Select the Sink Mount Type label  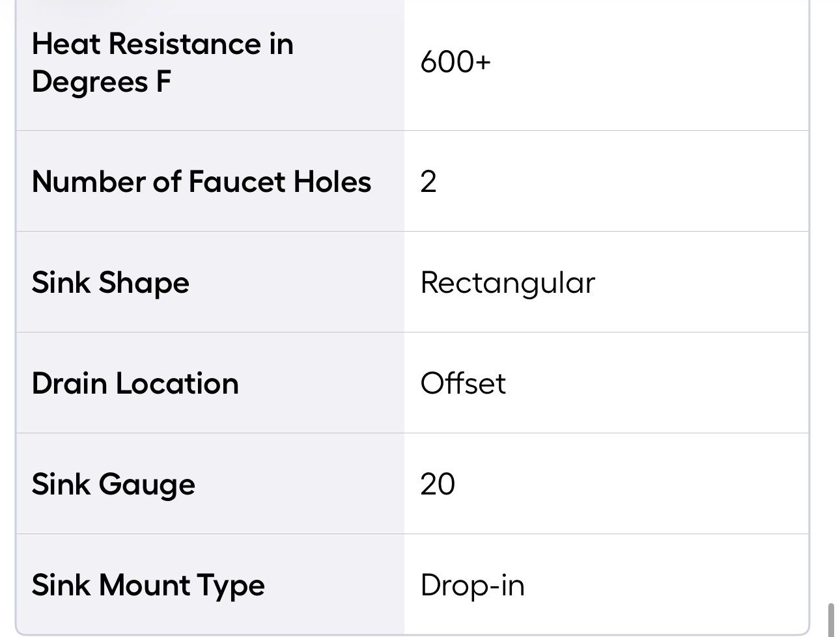(x=148, y=585)
